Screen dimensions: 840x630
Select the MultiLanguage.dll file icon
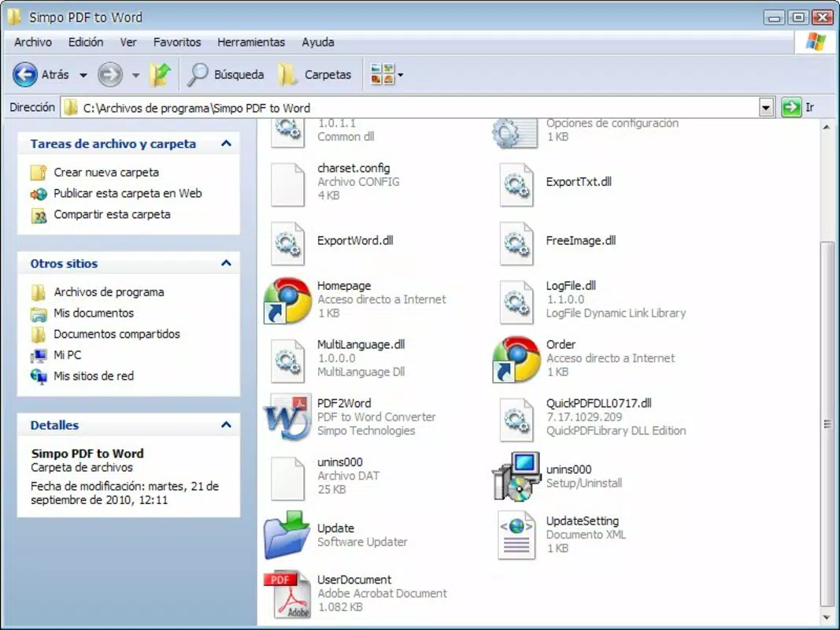pyautogui.click(x=287, y=361)
